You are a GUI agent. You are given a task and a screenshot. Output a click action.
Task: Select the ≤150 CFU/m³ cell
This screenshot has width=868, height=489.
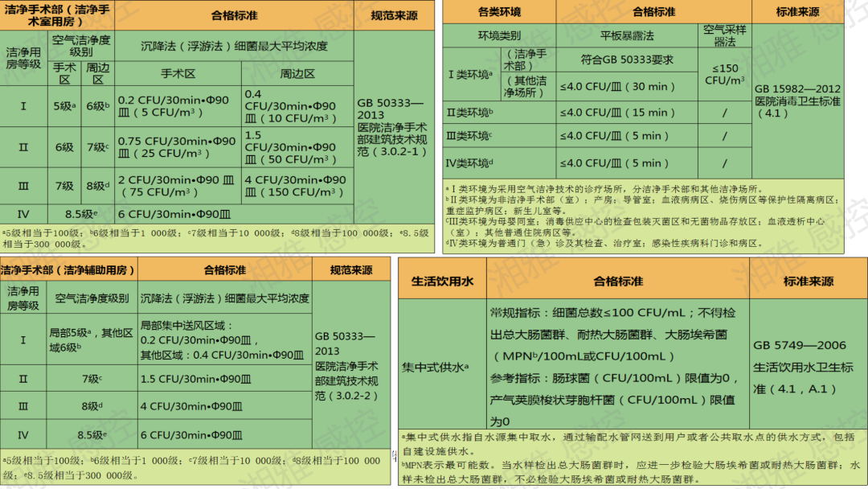point(724,74)
